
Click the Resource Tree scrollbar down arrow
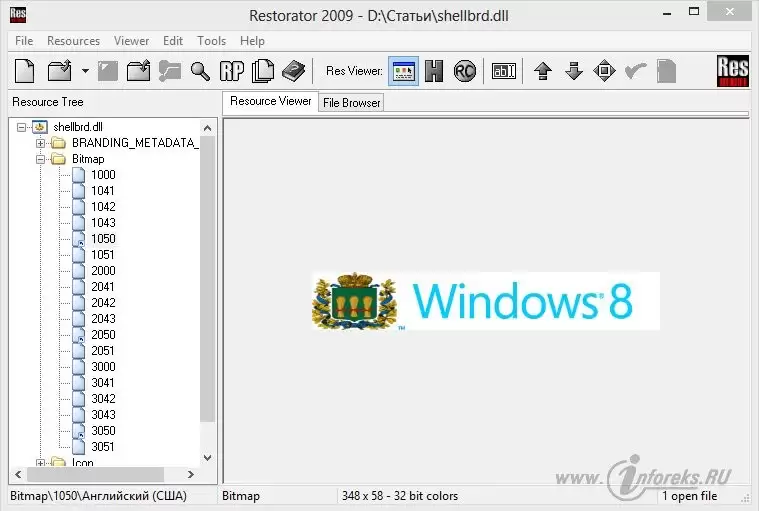click(208, 458)
